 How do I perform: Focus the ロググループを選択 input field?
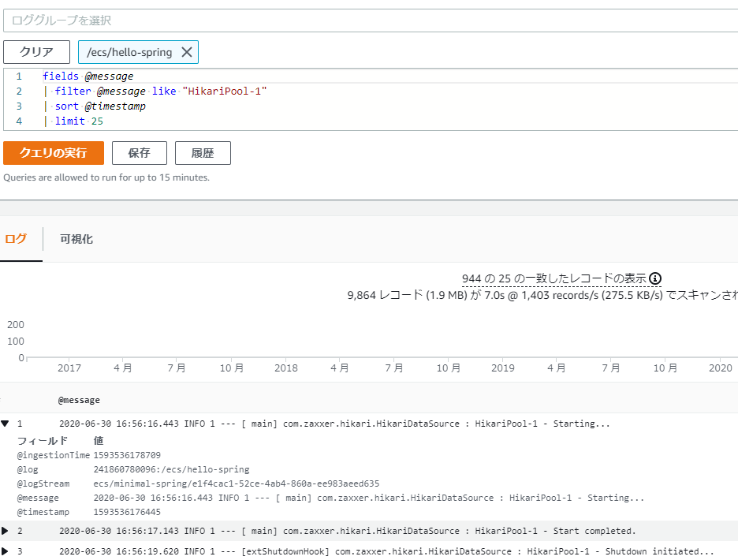pos(371,21)
